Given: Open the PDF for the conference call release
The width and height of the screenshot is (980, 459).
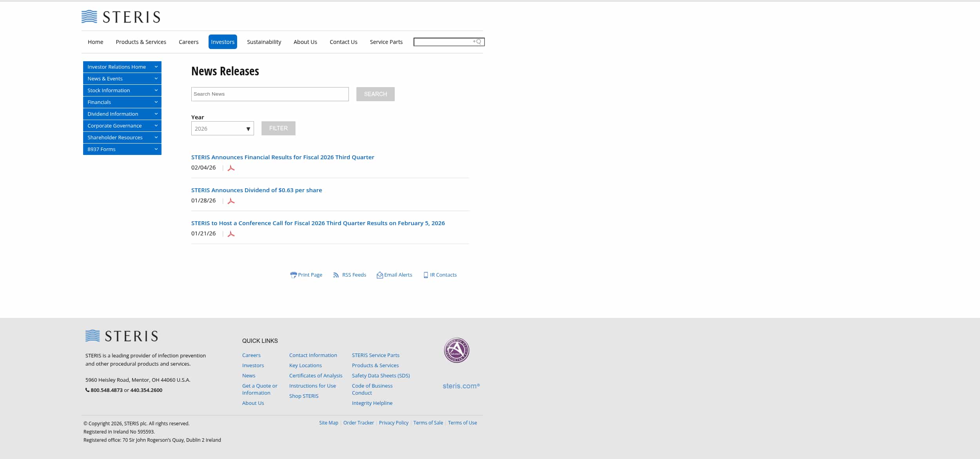Looking at the screenshot, I should [231, 233].
